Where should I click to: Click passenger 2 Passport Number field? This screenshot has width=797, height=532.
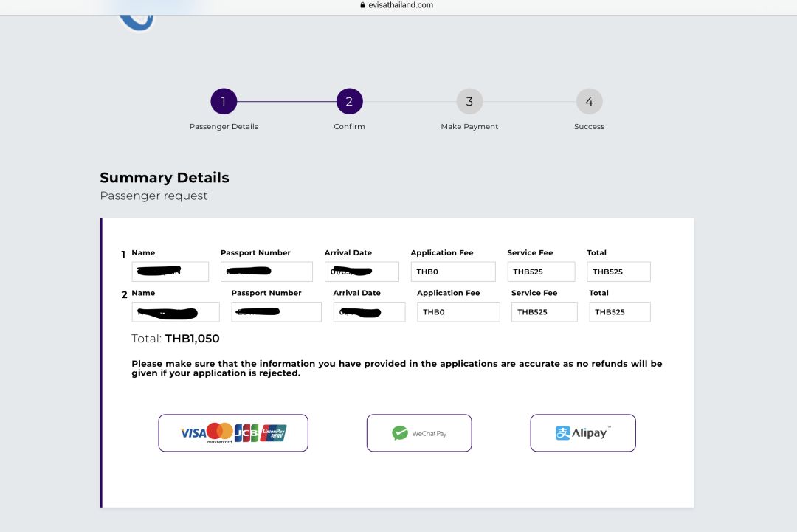point(277,312)
